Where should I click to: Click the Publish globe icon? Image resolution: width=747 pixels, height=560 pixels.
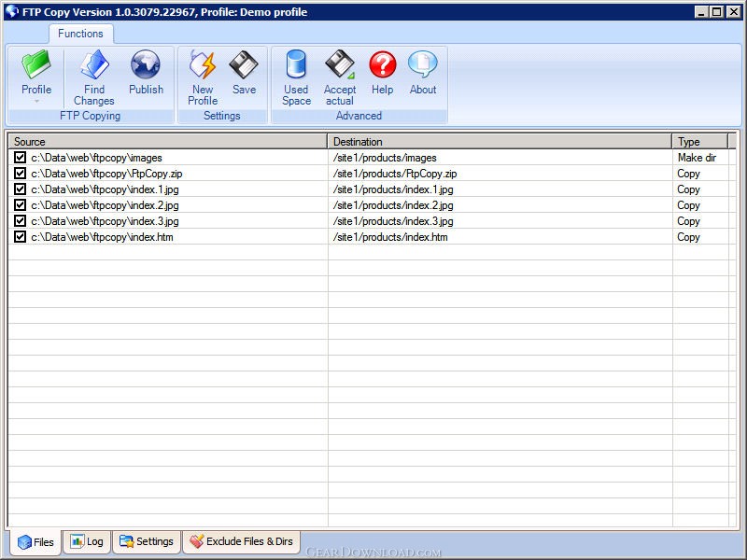146,64
